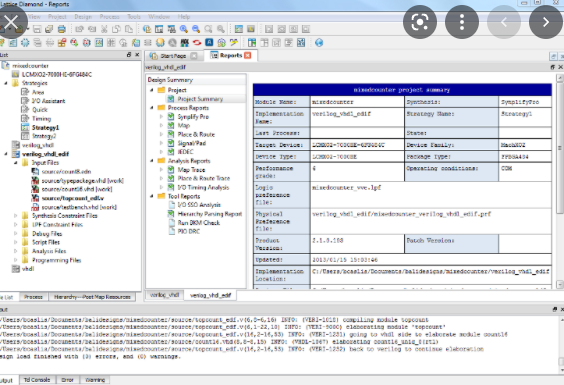The image size is (564, 385).
Task: Collapse the Process Reports node
Action: point(152,108)
